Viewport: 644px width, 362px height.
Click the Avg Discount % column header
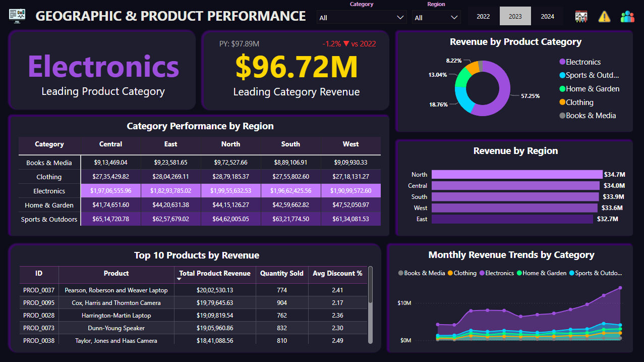pyautogui.click(x=337, y=273)
